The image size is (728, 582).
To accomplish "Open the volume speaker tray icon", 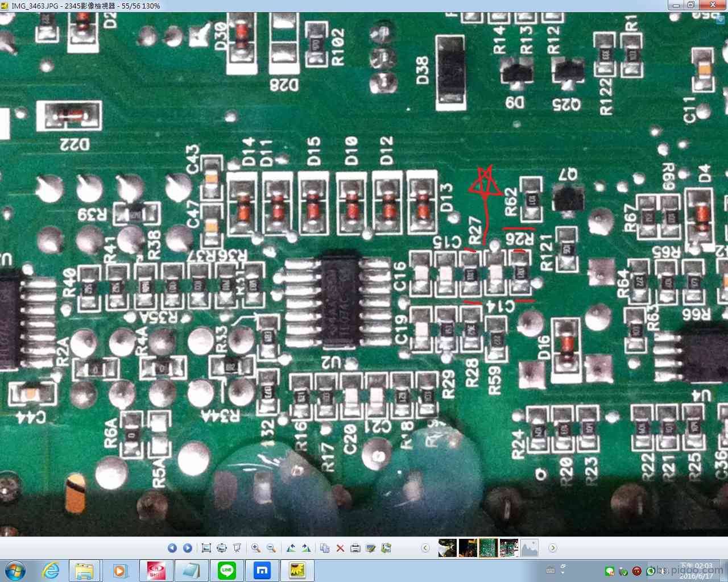I will (663, 571).
